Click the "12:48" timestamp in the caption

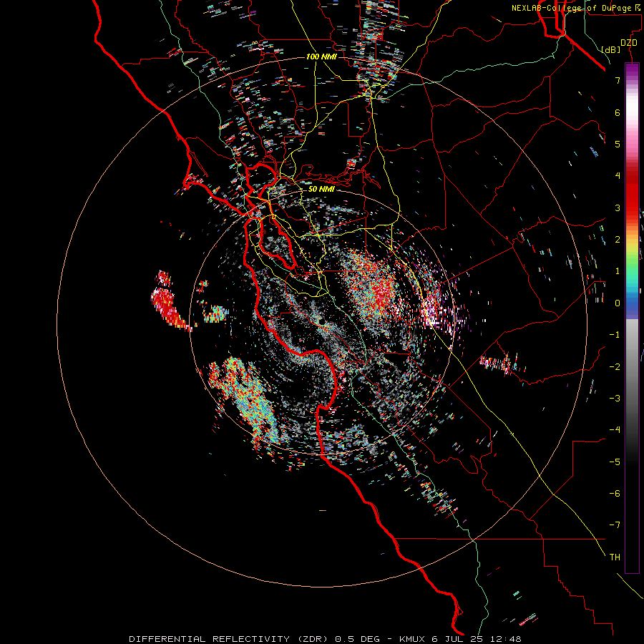(x=506, y=639)
